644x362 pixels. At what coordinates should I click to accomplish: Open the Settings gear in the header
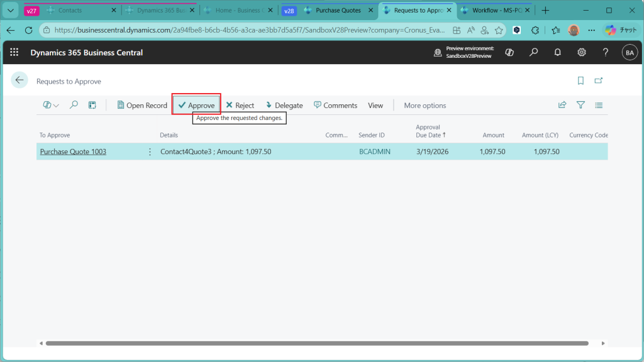coord(582,53)
